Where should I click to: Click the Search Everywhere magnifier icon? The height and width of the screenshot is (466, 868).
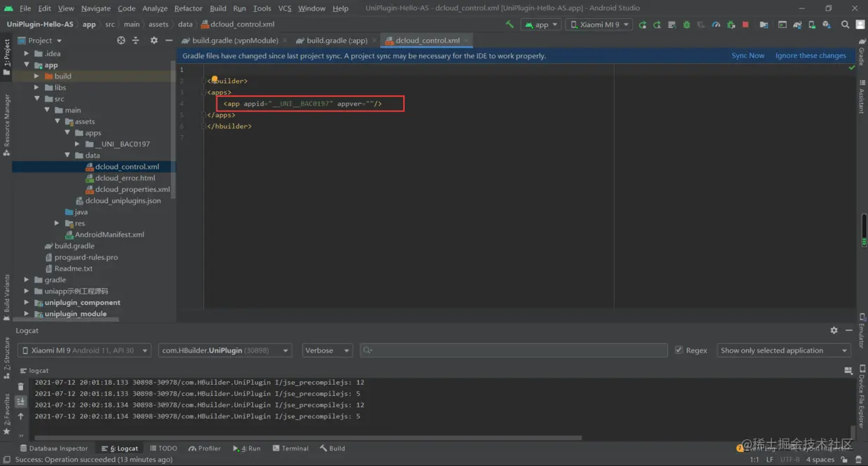(845, 25)
